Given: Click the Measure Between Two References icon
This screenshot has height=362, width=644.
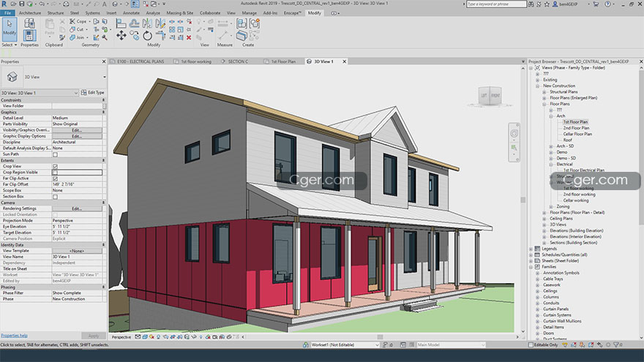Looking at the screenshot, I should click(x=223, y=23).
